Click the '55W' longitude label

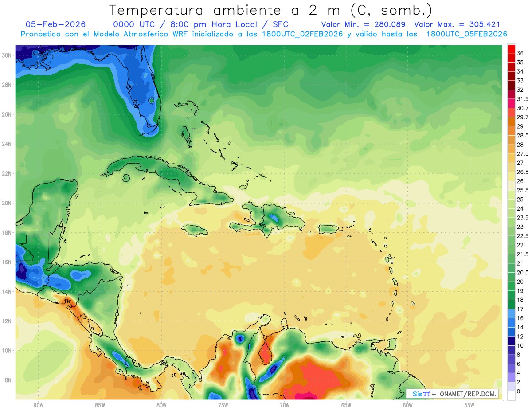coord(469,405)
